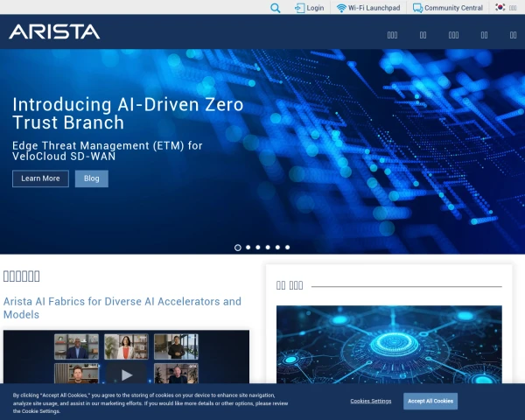Open the Login link text
This screenshot has width=525, height=420.
[315, 8]
